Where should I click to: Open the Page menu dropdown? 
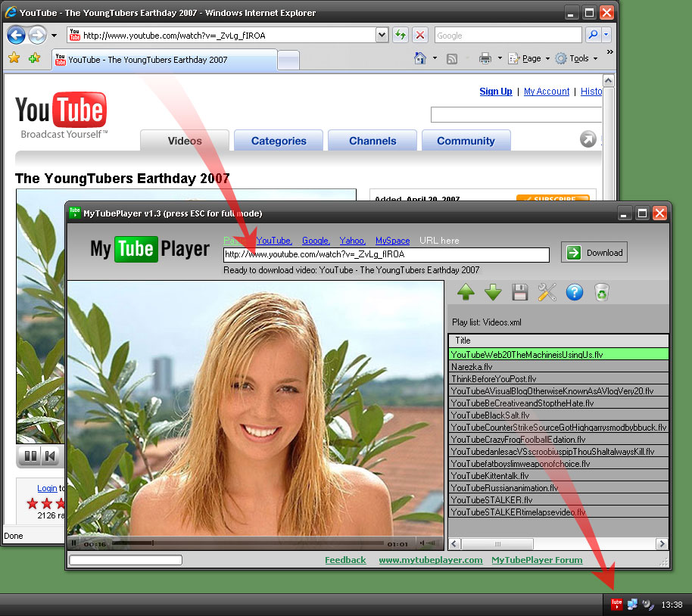click(x=529, y=58)
